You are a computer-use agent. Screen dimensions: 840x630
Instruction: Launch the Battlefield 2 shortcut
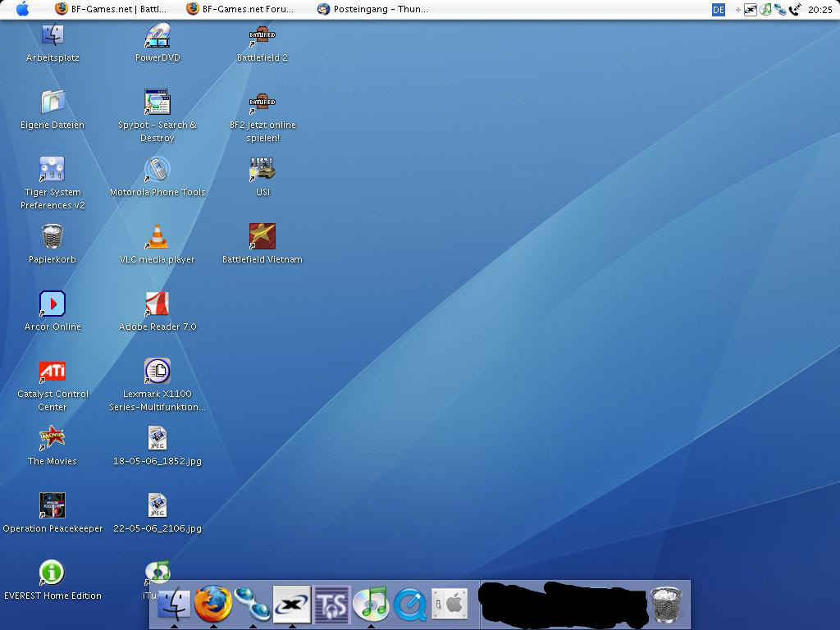click(262, 36)
